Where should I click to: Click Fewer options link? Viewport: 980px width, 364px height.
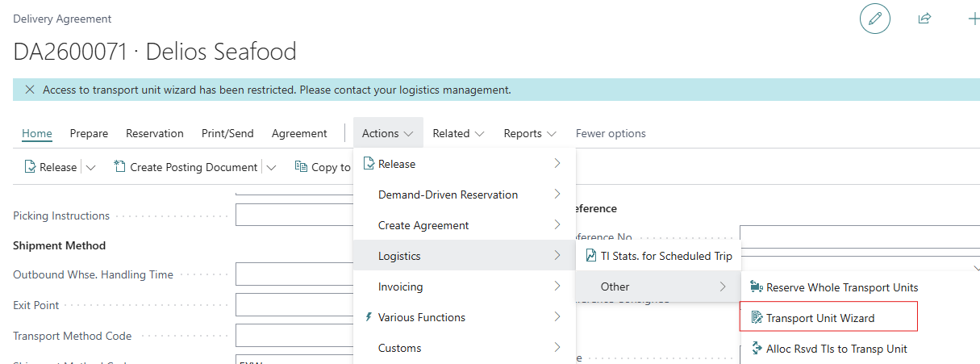(611, 133)
